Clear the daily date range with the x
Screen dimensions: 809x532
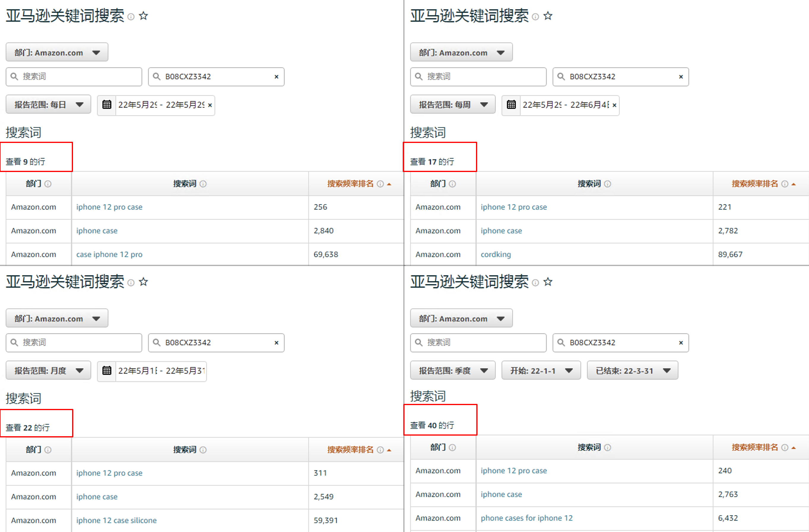210,105
